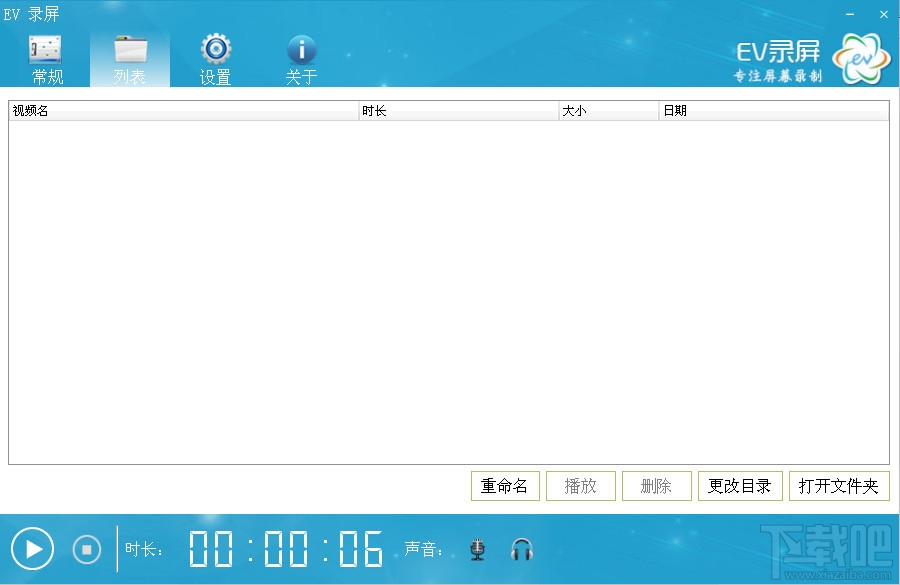Click the 播放 (Play) button

[x=581, y=485]
